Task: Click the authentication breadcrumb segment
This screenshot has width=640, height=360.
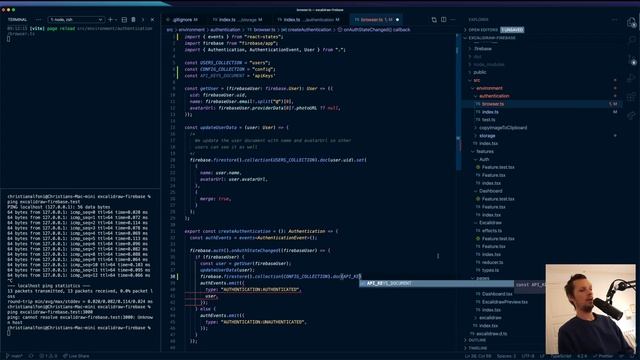Action: pyautogui.click(x=225, y=30)
